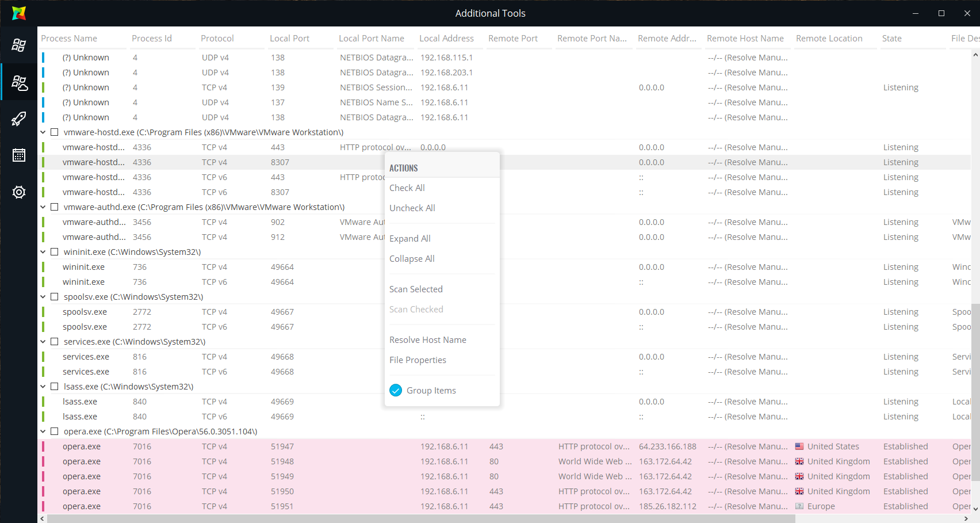Sort by the Protocol column header
Image resolution: width=980 pixels, height=523 pixels.
pyautogui.click(x=217, y=39)
